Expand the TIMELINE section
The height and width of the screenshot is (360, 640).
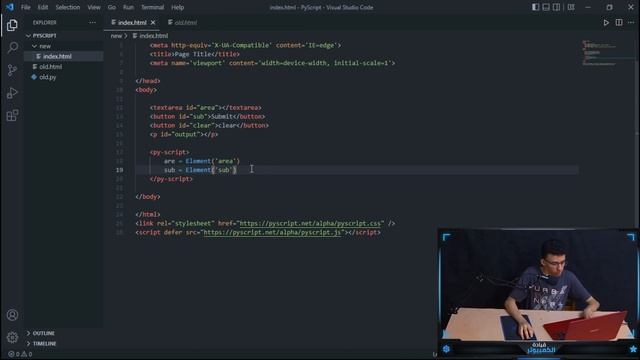(44, 344)
